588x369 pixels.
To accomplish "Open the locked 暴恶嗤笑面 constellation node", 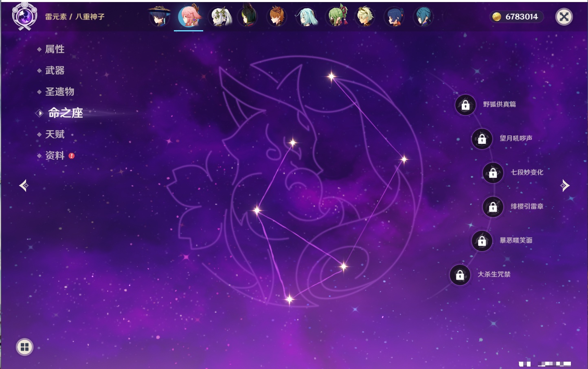I will click(482, 241).
